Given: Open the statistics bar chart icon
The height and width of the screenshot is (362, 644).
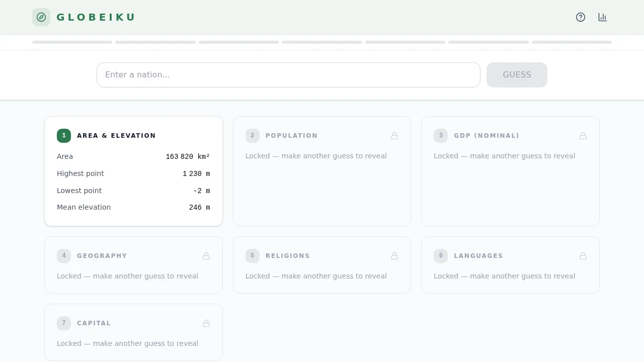Looking at the screenshot, I should coord(603,17).
